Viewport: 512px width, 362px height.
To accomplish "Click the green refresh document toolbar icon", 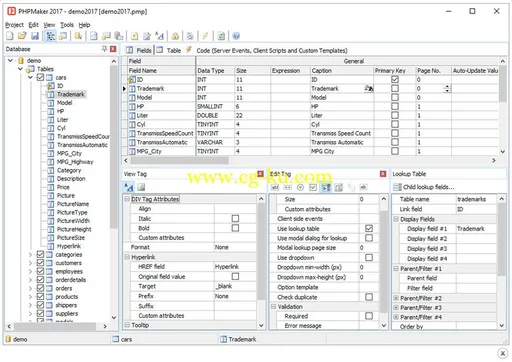I will click(x=221, y=36).
